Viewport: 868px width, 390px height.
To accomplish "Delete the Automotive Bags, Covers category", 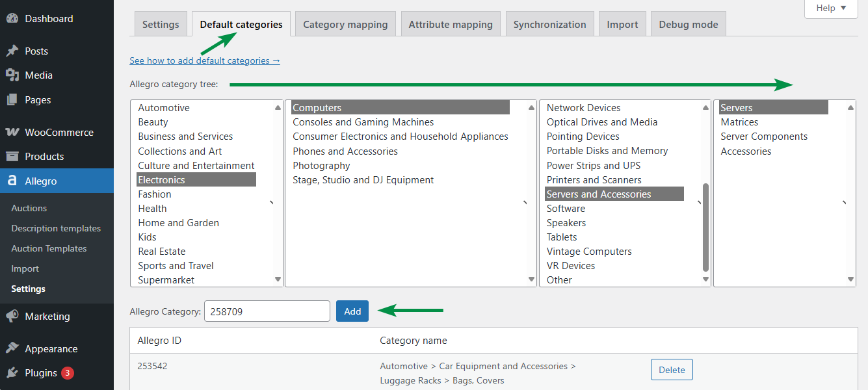I will [x=672, y=369].
